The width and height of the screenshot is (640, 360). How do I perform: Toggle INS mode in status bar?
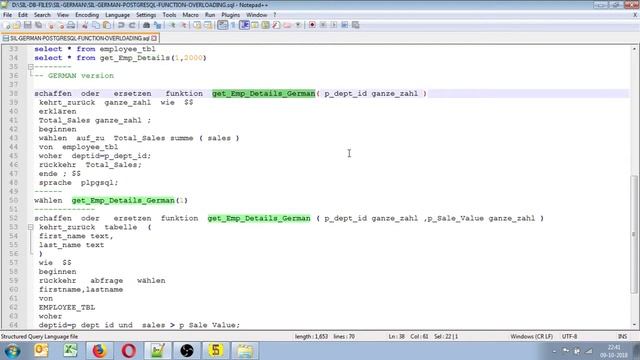click(x=622, y=336)
